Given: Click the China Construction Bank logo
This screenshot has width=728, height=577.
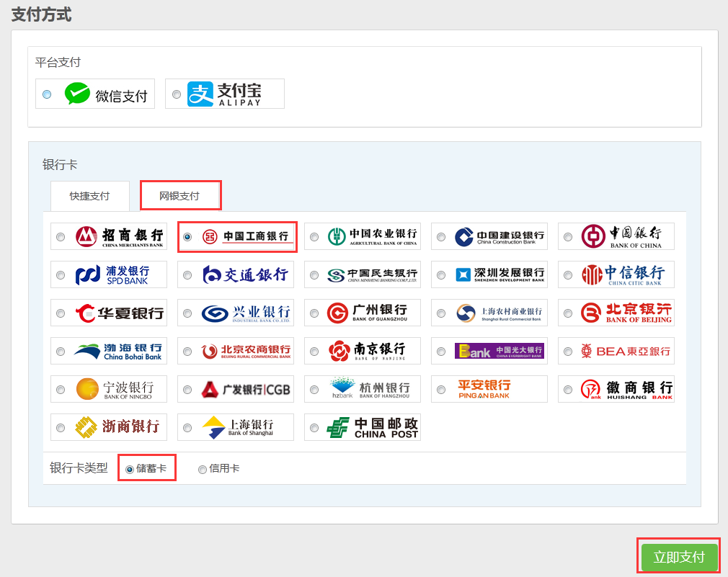Looking at the screenshot, I should click(x=500, y=236).
